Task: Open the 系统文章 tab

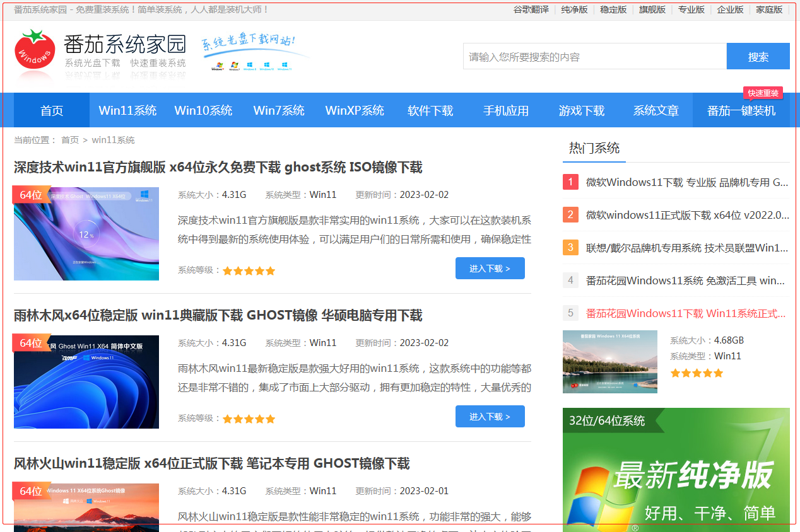Action: click(656, 110)
